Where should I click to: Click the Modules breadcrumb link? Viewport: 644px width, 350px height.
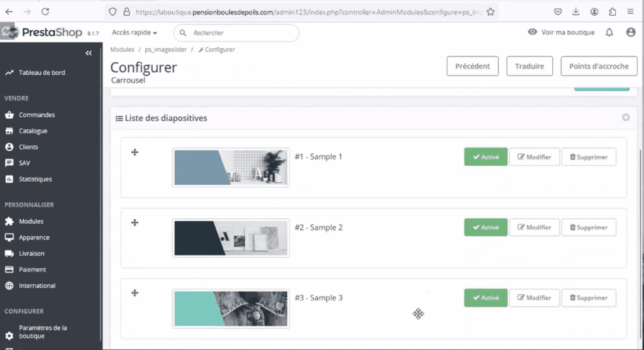(x=122, y=49)
